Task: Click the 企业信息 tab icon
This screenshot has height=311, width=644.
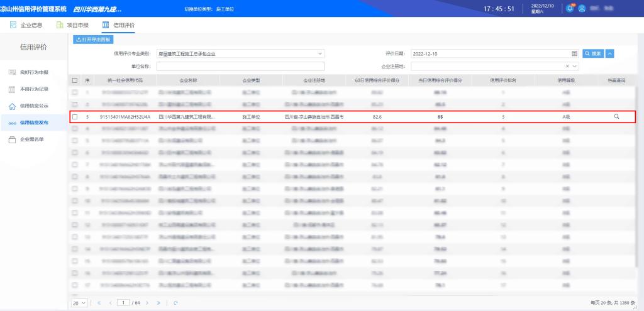Action: [x=13, y=25]
